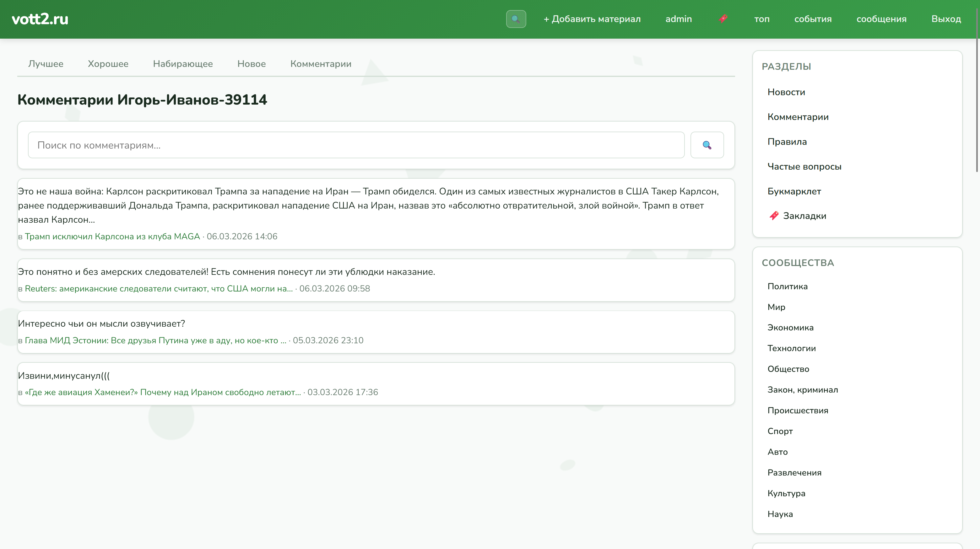Switch to the Лучшее tab

[x=46, y=64]
